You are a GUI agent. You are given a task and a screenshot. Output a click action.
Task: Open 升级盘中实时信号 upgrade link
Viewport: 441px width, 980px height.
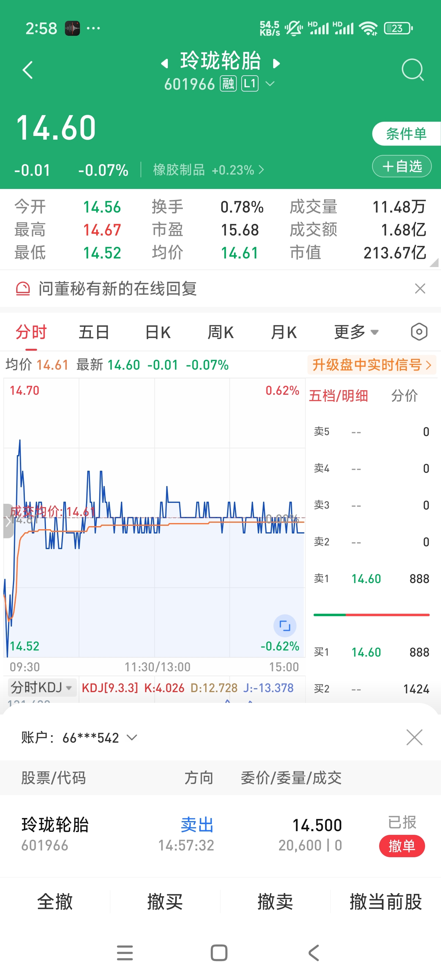[372, 365]
